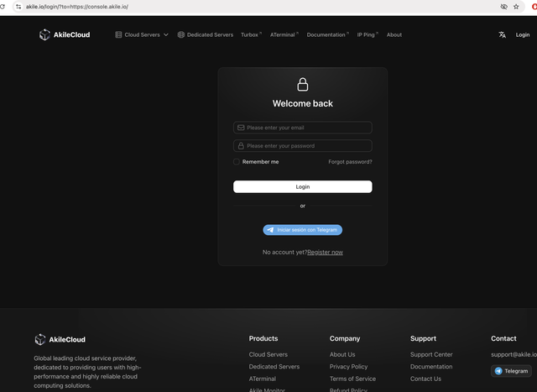Viewport: 537px width, 392px height.
Task: Click the browser address bar URL
Action: click(x=76, y=7)
